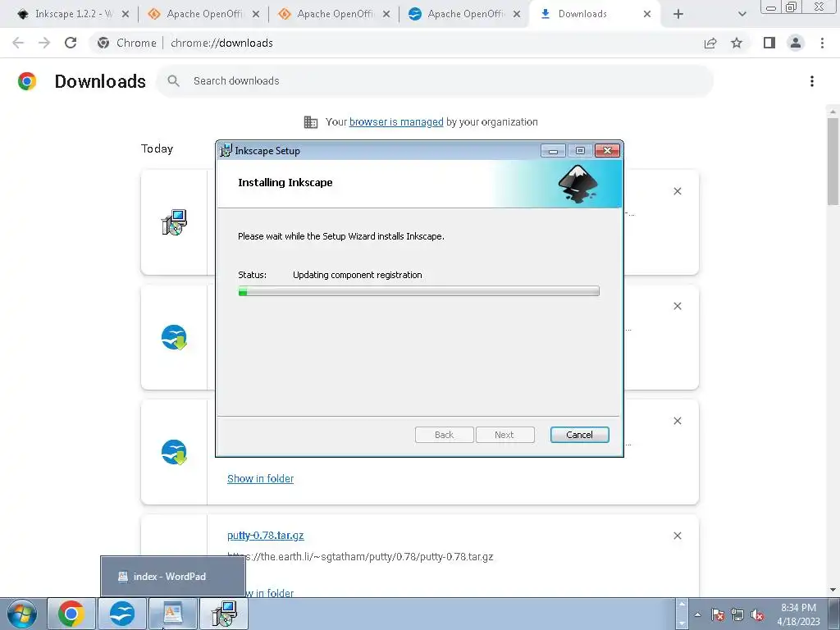Click the putty download URL text

360,557
